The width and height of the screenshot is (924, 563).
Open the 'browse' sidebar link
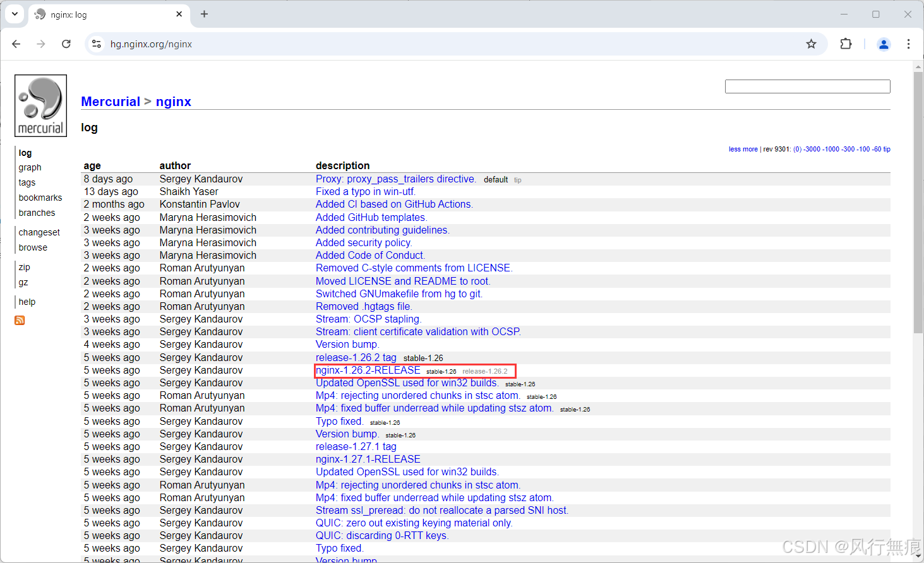tap(33, 247)
